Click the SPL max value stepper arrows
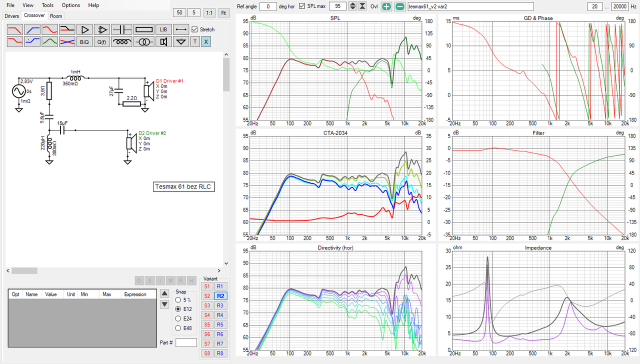 click(352, 6)
